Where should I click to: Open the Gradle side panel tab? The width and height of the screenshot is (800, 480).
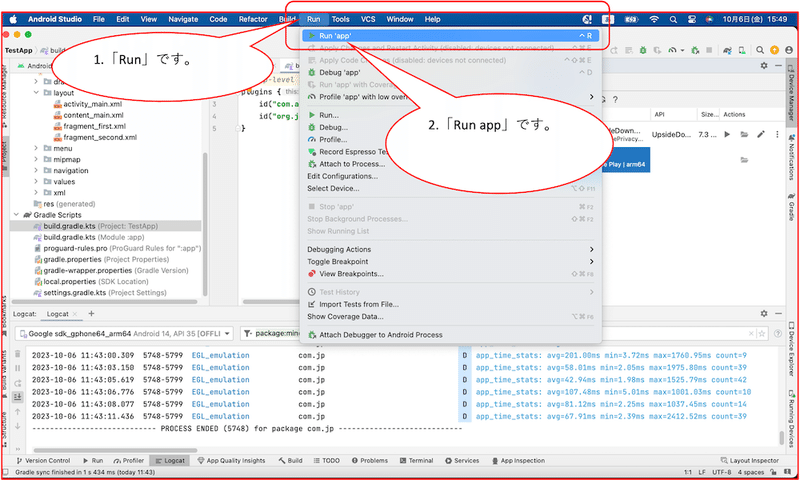pos(791,207)
